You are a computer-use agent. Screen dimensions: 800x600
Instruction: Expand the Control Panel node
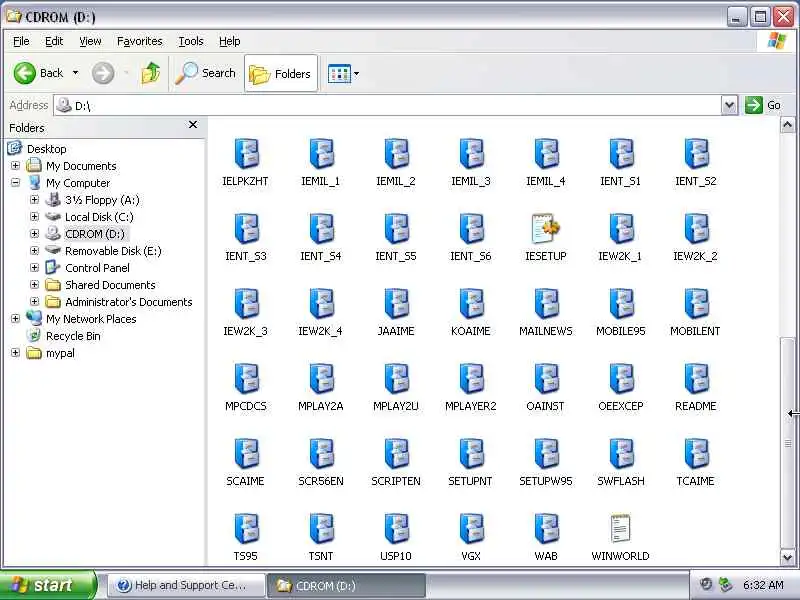[34, 268]
